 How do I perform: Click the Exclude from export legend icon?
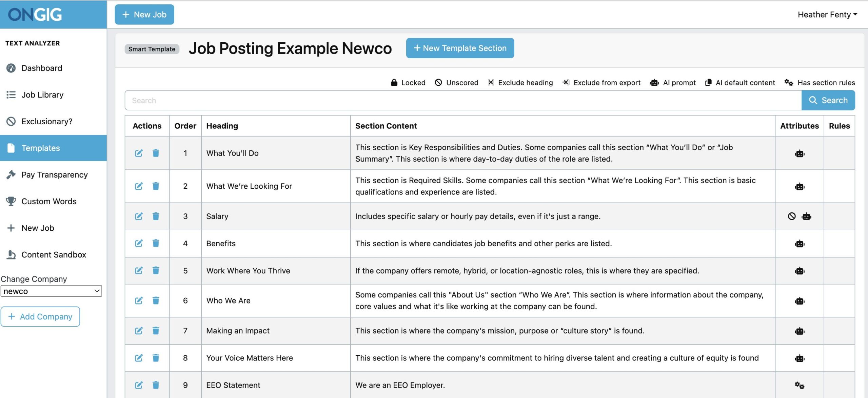pyautogui.click(x=566, y=82)
